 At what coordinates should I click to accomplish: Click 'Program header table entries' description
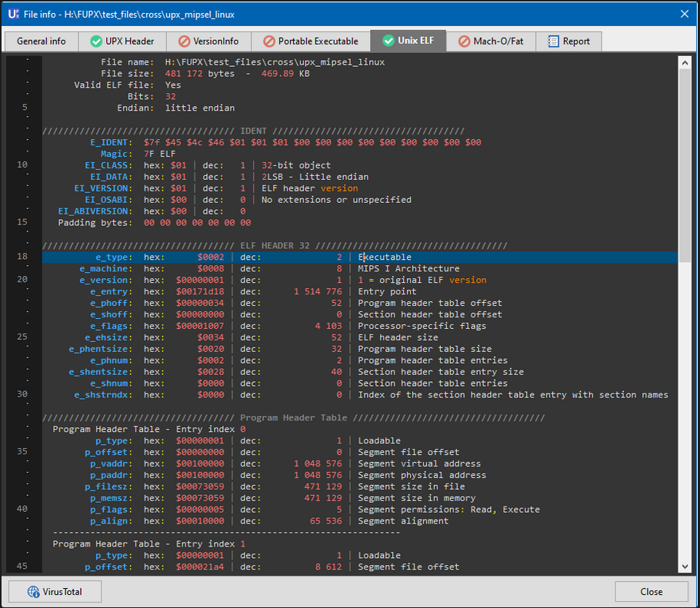click(432, 360)
